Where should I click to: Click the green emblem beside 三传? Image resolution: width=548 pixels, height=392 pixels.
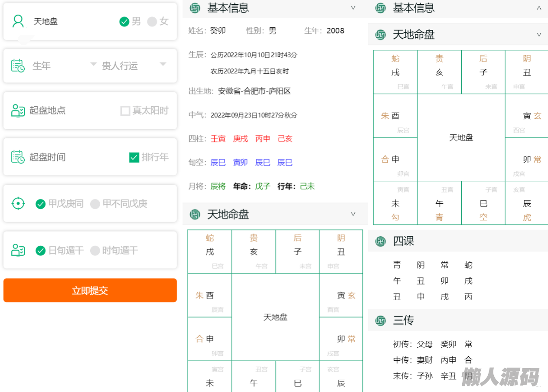click(x=381, y=320)
